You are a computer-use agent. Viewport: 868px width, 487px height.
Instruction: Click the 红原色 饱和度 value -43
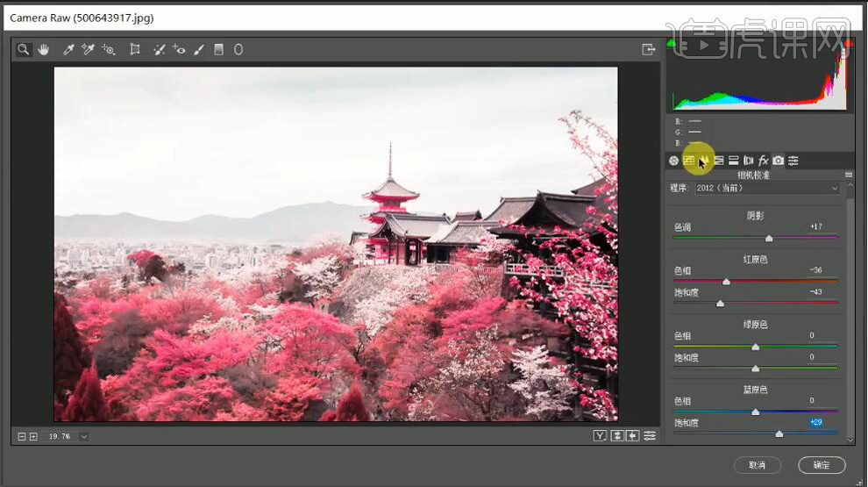tap(816, 292)
